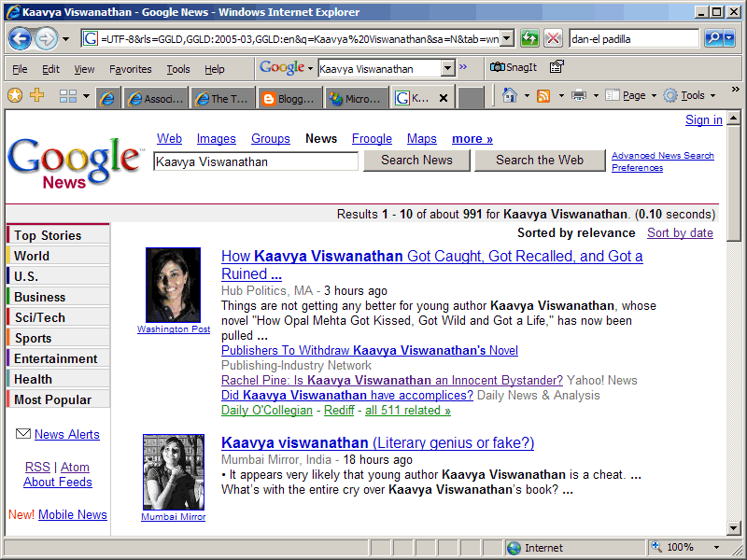Close the active Google News tab
The image size is (747, 560).
pos(444,98)
